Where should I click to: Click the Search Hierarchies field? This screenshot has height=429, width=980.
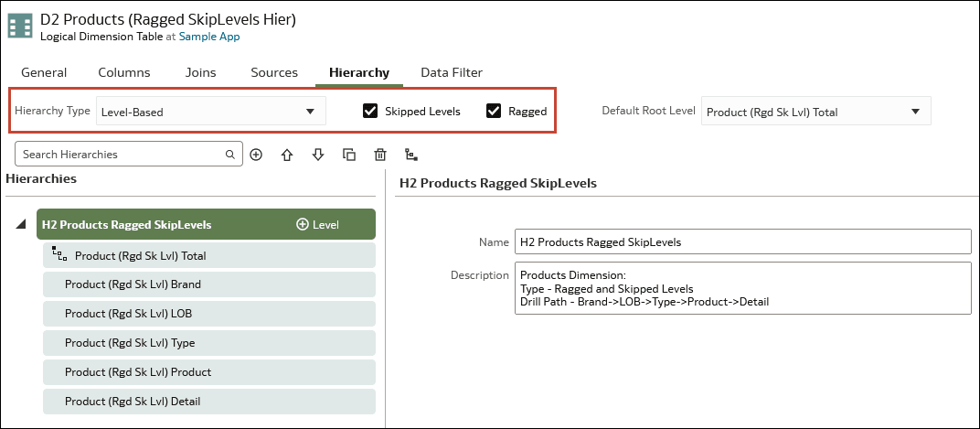tap(129, 154)
